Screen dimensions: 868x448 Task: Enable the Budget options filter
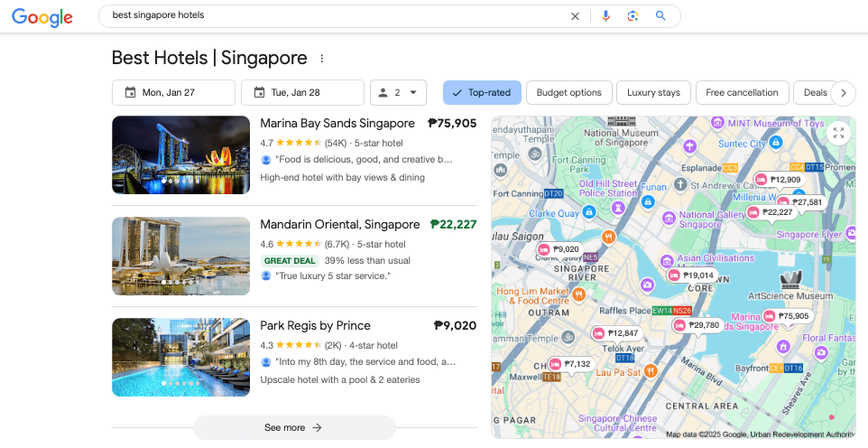(x=568, y=93)
